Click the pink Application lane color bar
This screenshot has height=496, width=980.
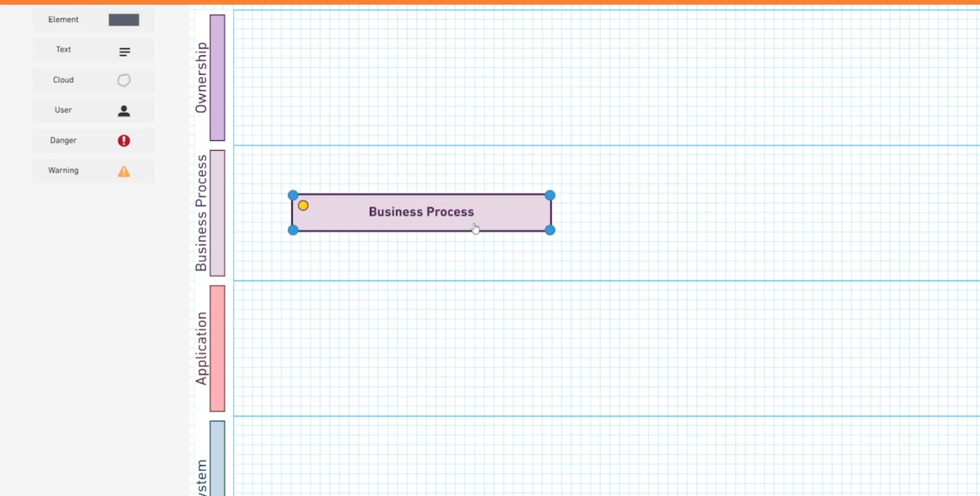click(x=217, y=348)
